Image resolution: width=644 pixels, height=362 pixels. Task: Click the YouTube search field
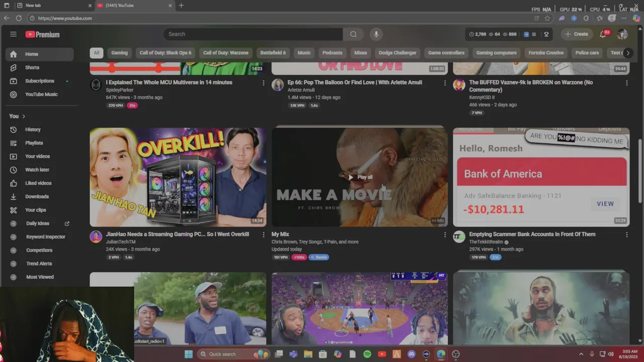coord(253,34)
